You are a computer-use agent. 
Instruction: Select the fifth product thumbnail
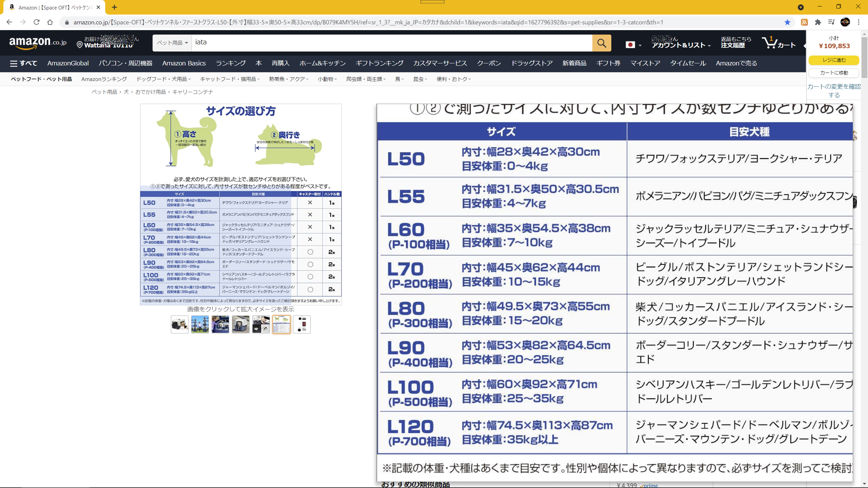pos(261,325)
